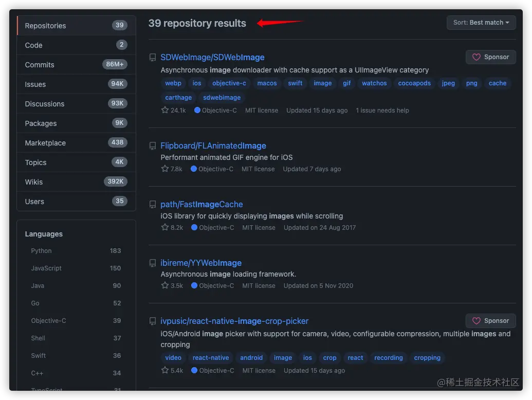Click the watchos topic tag
This screenshot has width=532, height=400.
[x=374, y=83]
